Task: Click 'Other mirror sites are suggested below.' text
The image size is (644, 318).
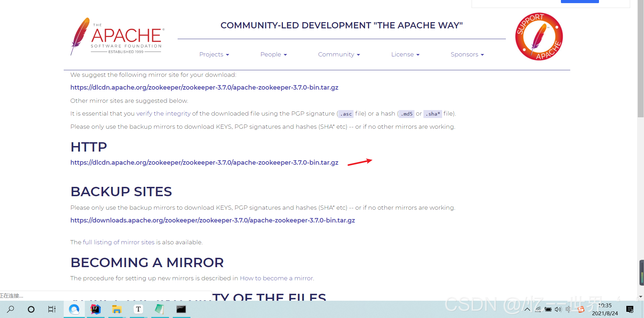Action: (x=129, y=101)
